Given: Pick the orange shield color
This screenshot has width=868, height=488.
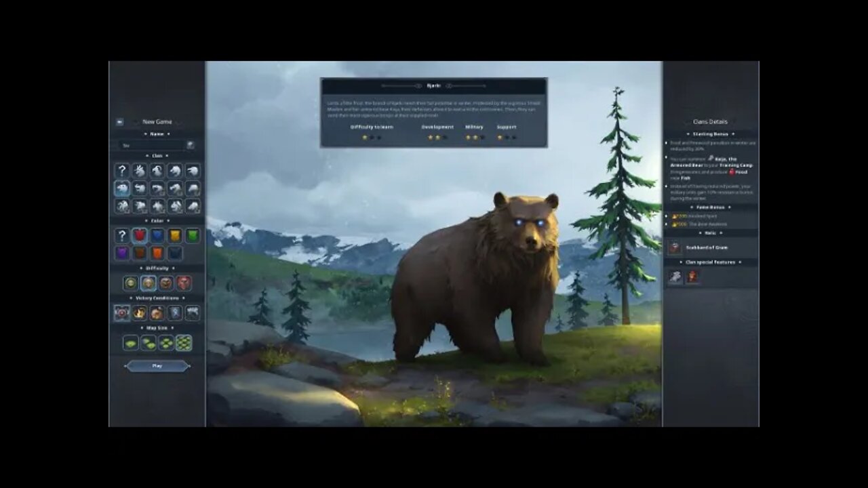Looking at the screenshot, I should pyautogui.click(x=157, y=253).
